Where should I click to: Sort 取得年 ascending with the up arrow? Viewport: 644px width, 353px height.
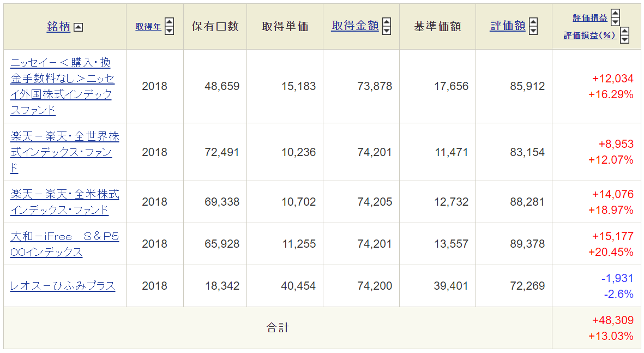coord(169,22)
